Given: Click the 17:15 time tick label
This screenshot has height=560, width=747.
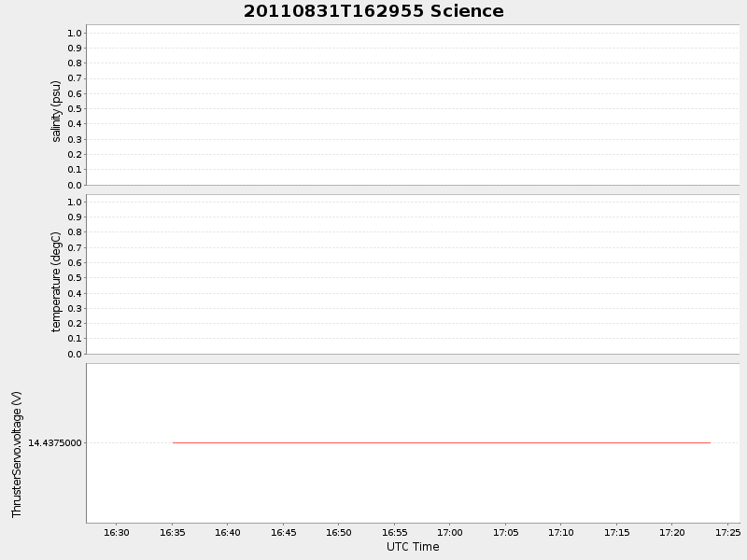Looking at the screenshot, I should [616, 532].
